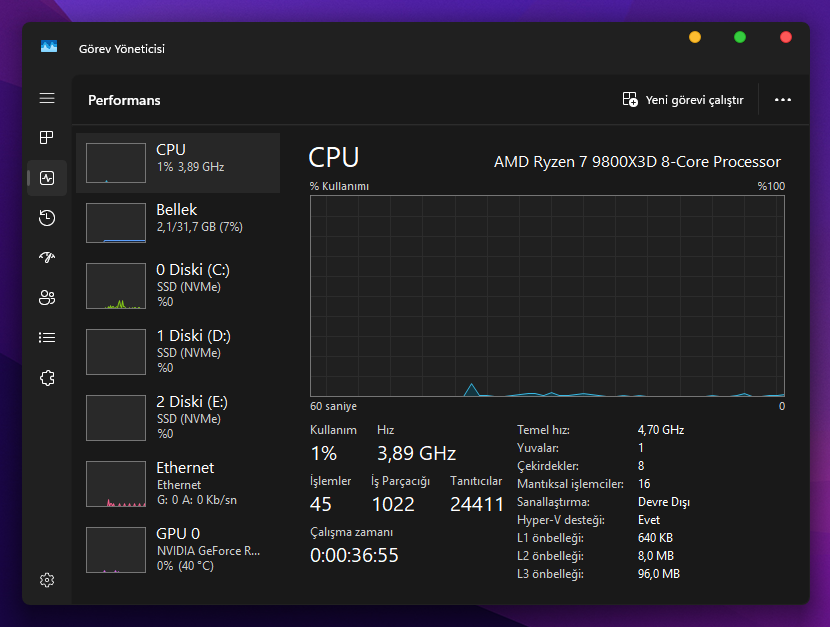Click the 8,0 MB L2 cache value
The width and height of the screenshot is (830, 627).
tap(656, 556)
